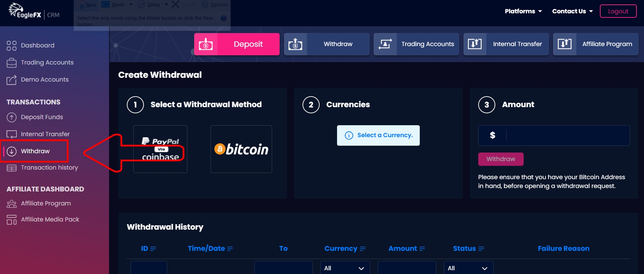Select the Affiliate Program top tab
644x274 pixels.
[x=595, y=44]
